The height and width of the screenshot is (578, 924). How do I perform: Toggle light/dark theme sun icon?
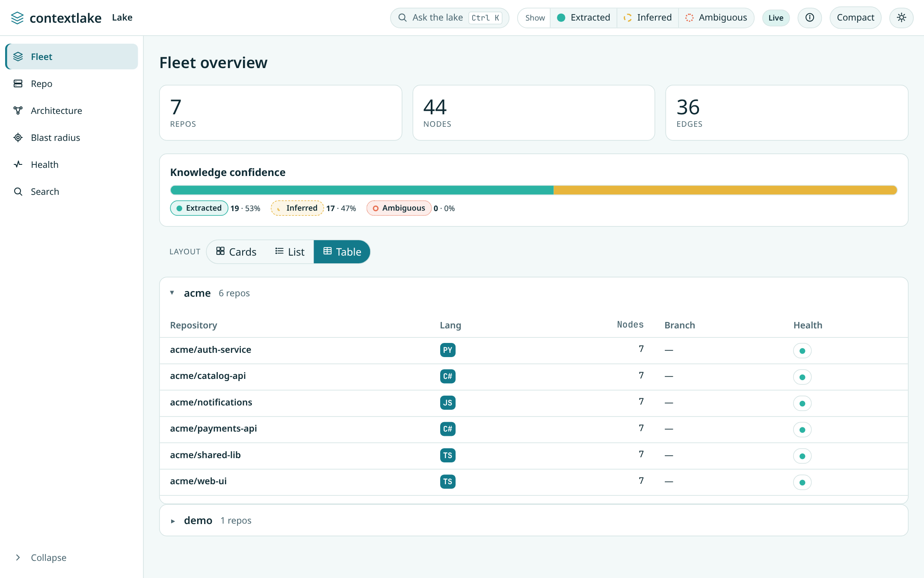[901, 18]
